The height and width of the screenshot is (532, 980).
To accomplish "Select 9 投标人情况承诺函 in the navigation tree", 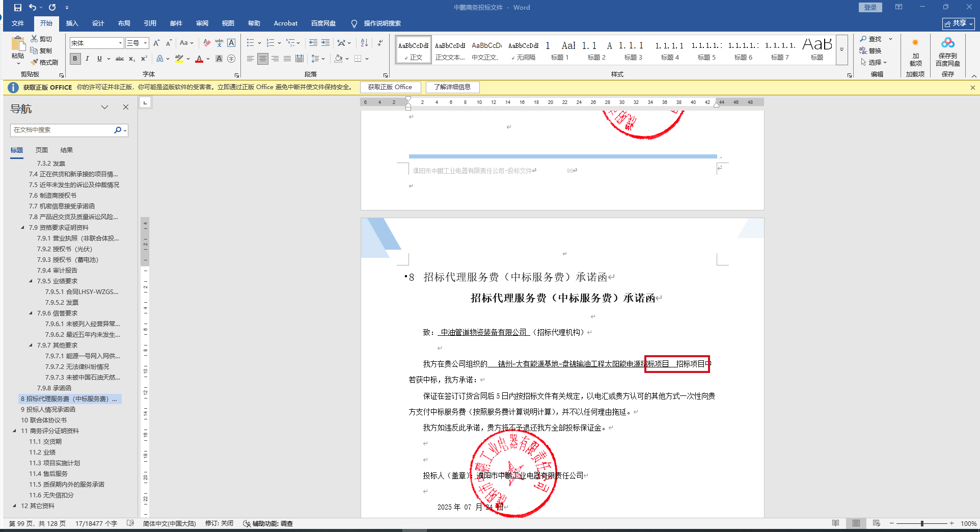I will click(x=48, y=410).
